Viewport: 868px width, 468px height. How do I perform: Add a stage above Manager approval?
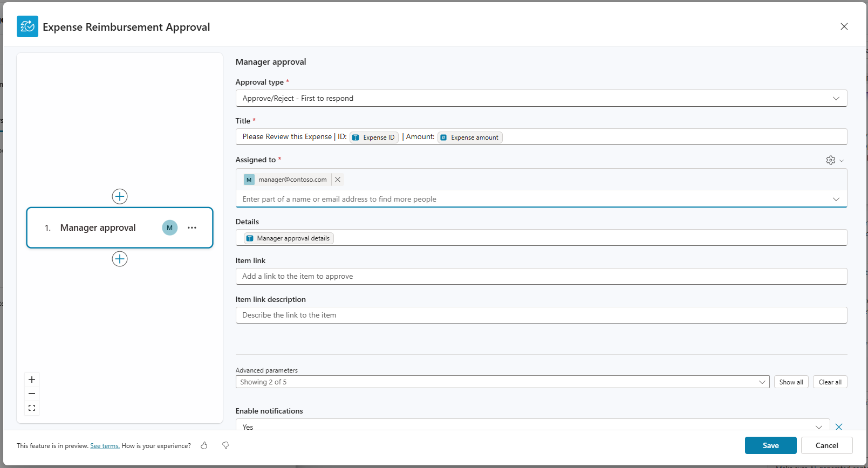(120, 196)
